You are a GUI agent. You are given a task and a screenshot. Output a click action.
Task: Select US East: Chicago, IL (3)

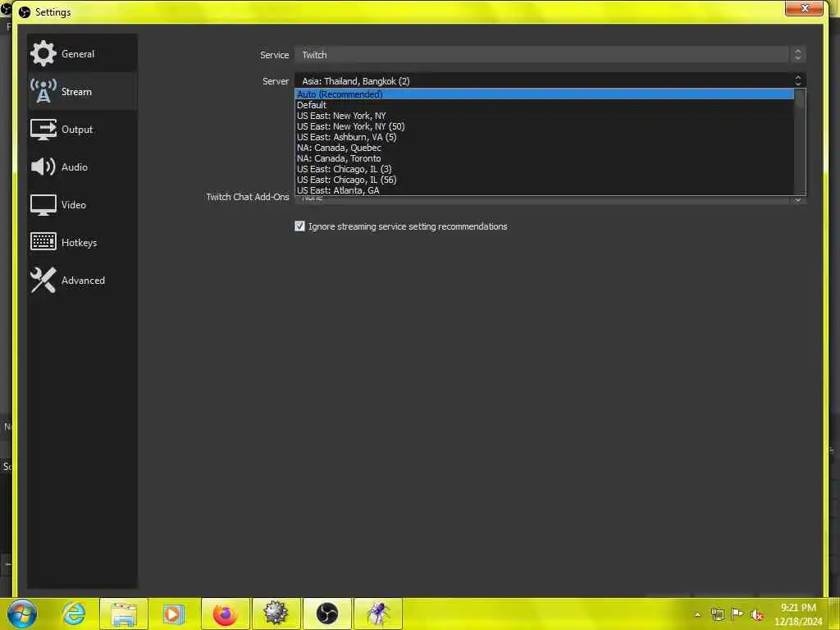545,169
